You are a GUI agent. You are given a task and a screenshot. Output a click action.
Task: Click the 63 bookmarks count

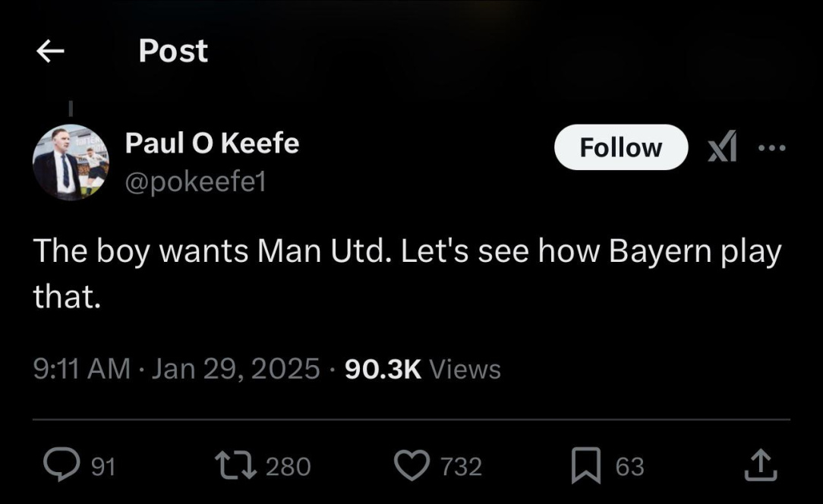(x=629, y=466)
